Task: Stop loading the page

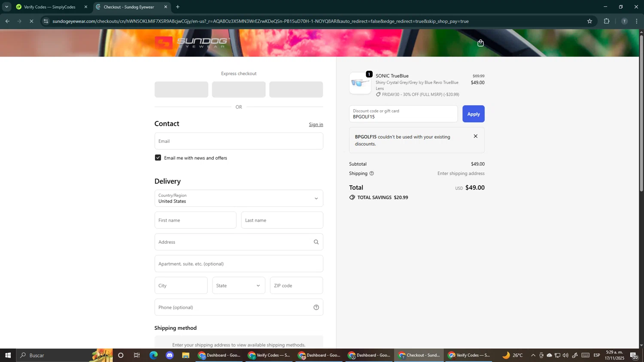Action: coord(31,21)
